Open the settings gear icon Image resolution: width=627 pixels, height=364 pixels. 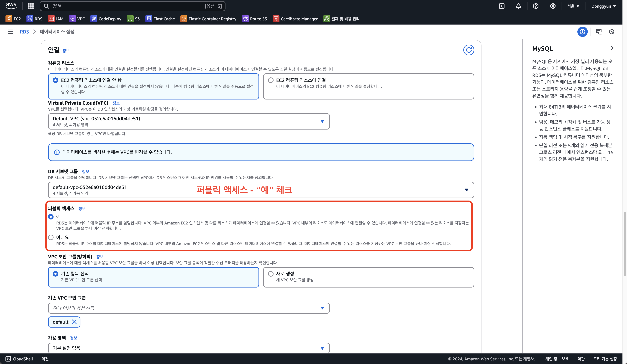(x=553, y=6)
